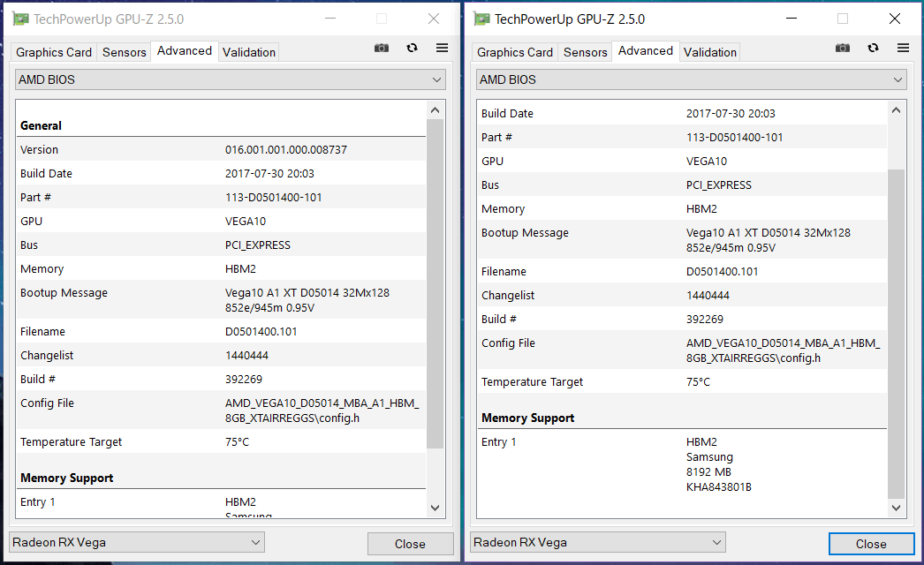
Task: Expand the AMD BIOS dropdown in left window
Action: [231, 79]
